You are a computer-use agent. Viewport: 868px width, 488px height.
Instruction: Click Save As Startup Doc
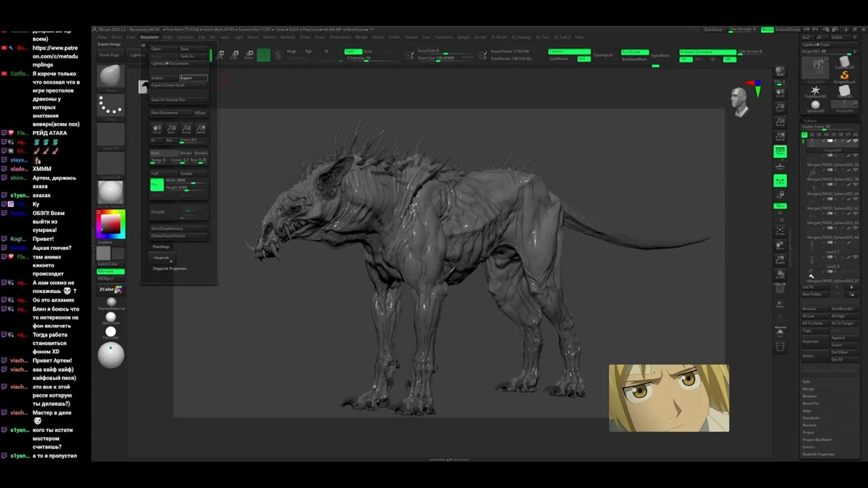pyautogui.click(x=179, y=99)
